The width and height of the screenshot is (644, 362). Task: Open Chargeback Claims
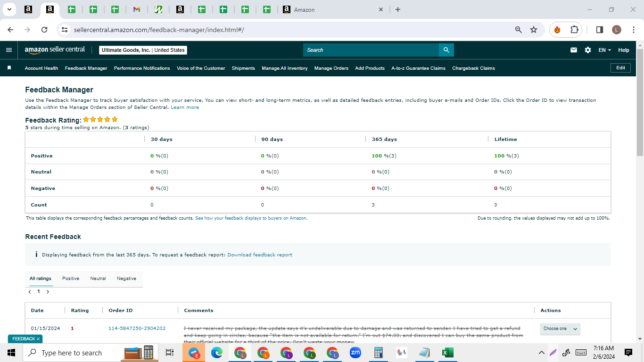click(473, 68)
